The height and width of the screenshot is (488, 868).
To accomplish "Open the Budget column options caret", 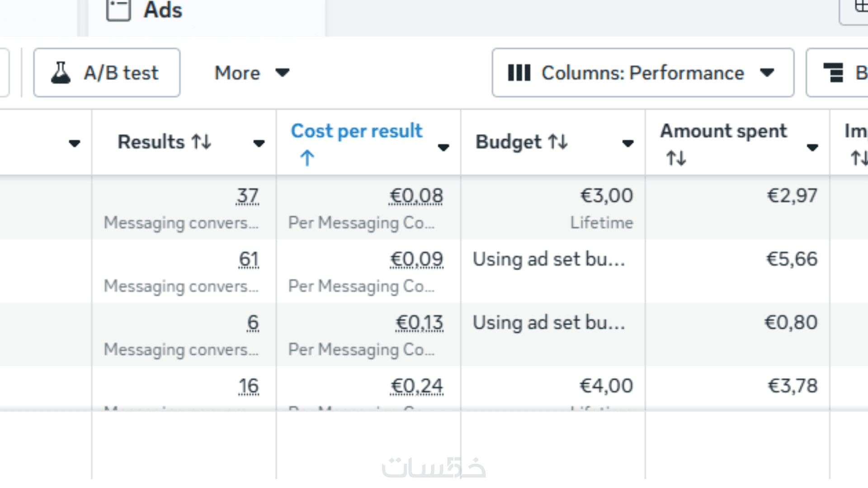I will point(627,144).
